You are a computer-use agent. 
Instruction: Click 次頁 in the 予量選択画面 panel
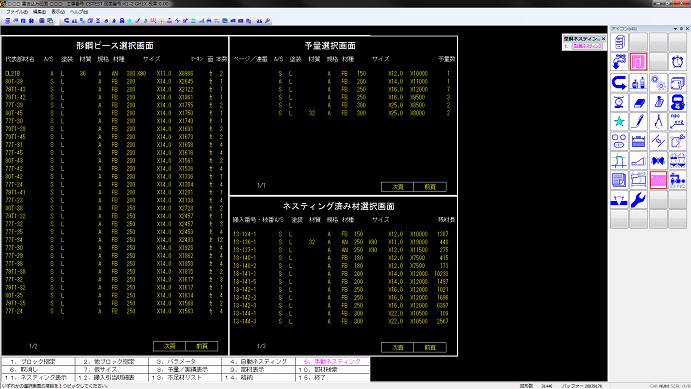[x=397, y=187]
